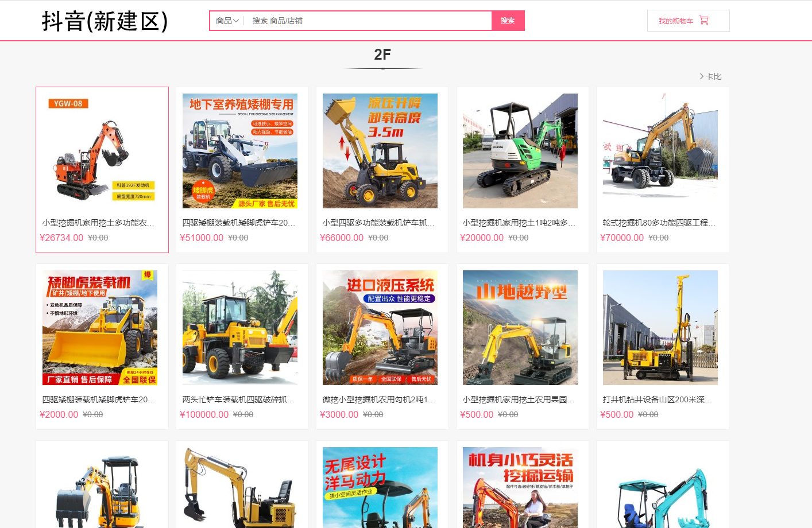
Task: Click the 2F floor heading
Action: click(x=382, y=55)
